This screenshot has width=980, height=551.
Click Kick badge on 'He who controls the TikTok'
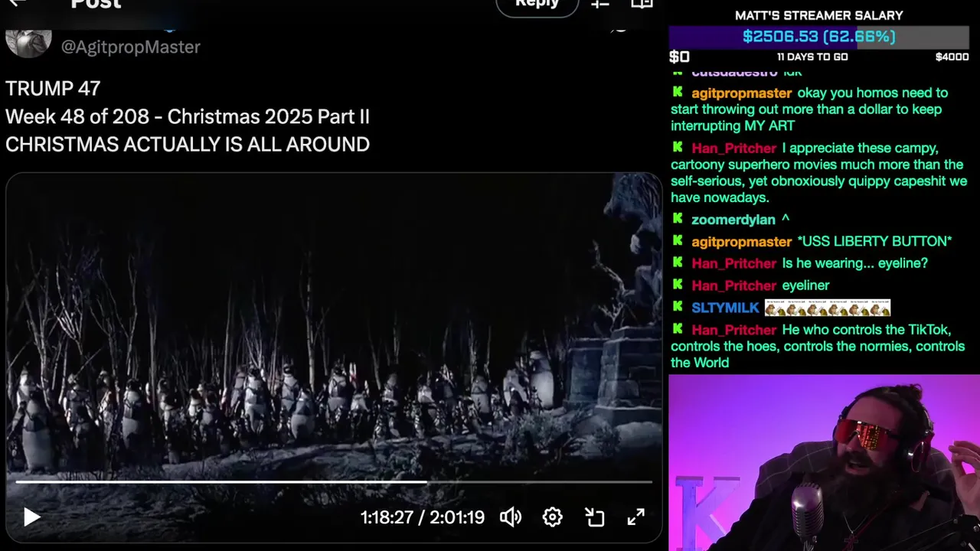coord(678,329)
